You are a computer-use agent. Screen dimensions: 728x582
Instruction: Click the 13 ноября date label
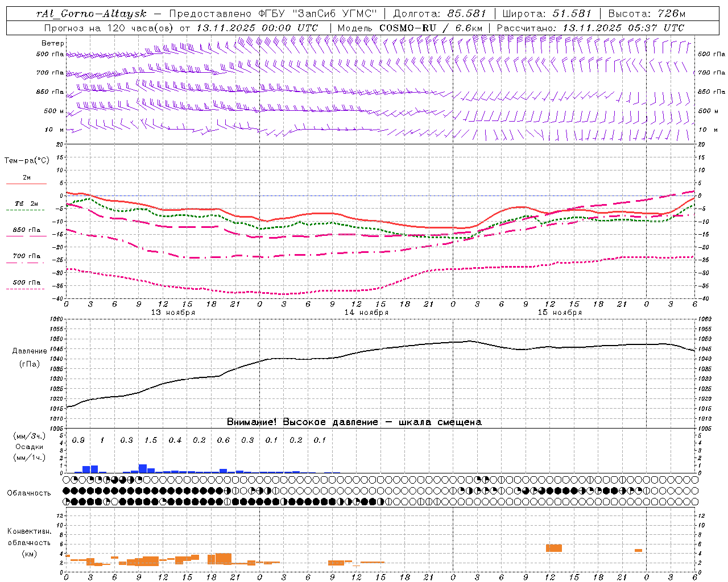[x=173, y=313]
